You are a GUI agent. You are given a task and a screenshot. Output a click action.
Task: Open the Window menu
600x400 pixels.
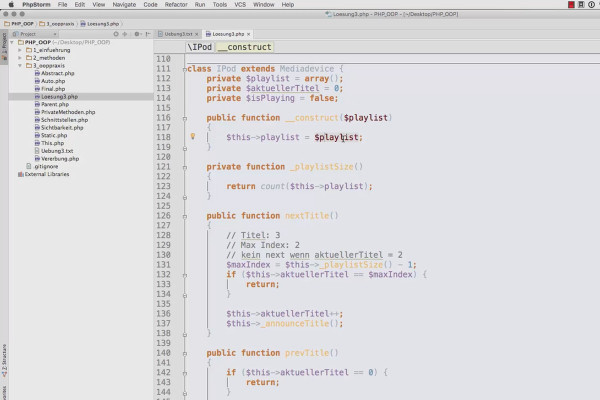pos(264,5)
